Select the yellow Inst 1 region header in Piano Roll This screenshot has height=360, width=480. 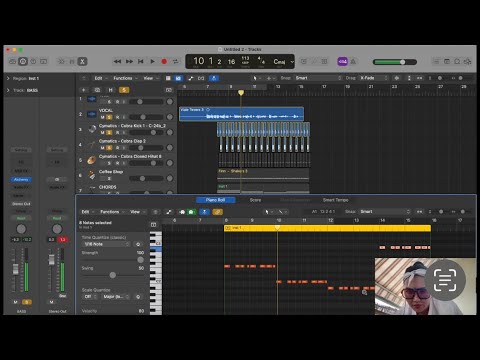[x=327, y=228]
